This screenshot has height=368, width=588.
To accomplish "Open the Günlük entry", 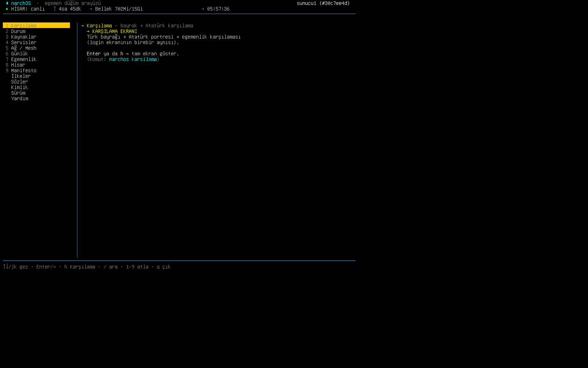I will pyautogui.click(x=19, y=54).
